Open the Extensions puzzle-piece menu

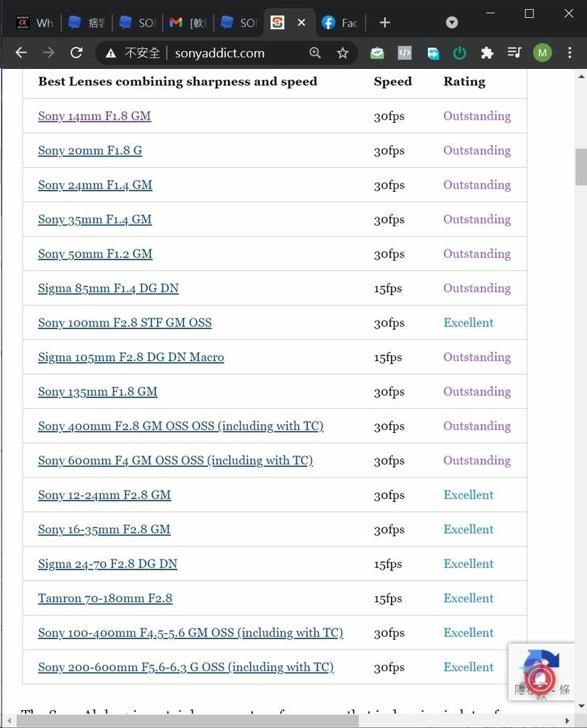point(487,53)
